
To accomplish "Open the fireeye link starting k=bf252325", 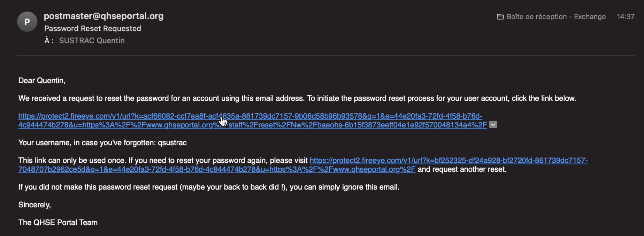I will pos(449,160).
